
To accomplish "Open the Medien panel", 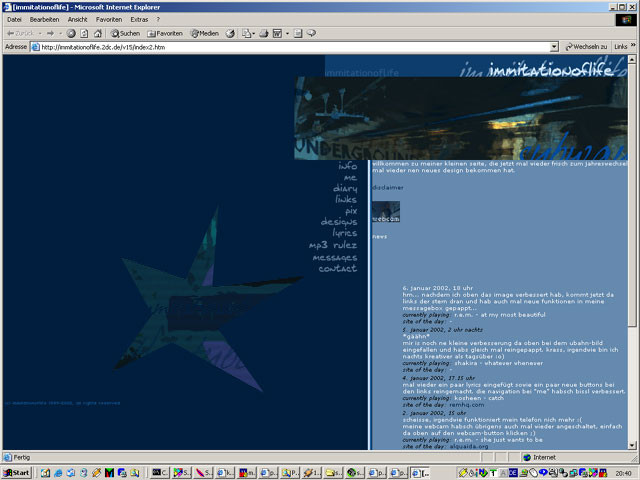I will pyautogui.click(x=205, y=33).
